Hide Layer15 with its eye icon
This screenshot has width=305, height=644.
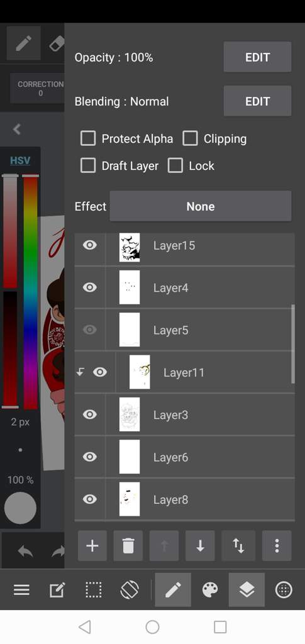(89, 245)
